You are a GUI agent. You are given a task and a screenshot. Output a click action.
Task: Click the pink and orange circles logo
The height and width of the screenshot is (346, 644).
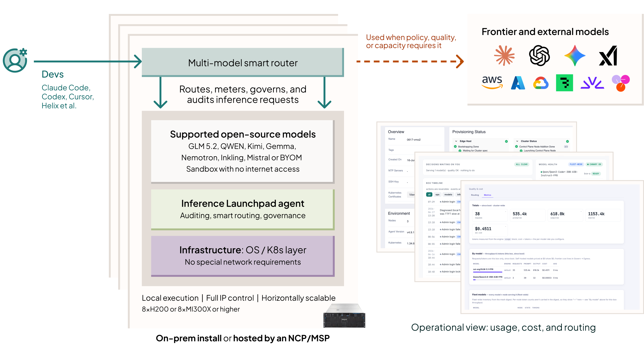click(621, 83)
